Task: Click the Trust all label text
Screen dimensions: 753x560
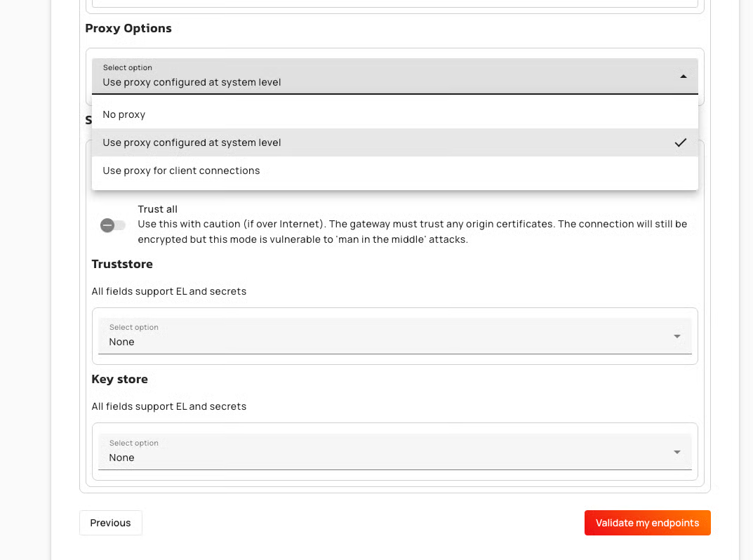Action: 157,209
